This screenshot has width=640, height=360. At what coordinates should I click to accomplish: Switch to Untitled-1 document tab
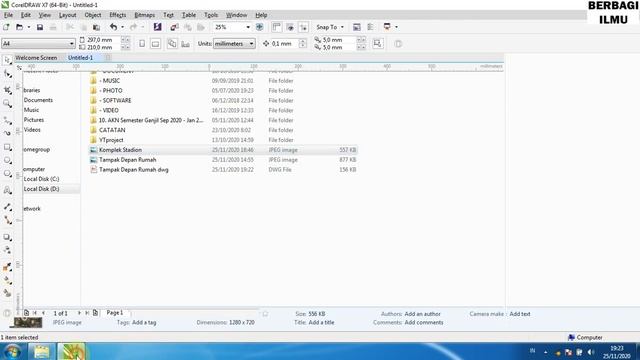point(80,58)
